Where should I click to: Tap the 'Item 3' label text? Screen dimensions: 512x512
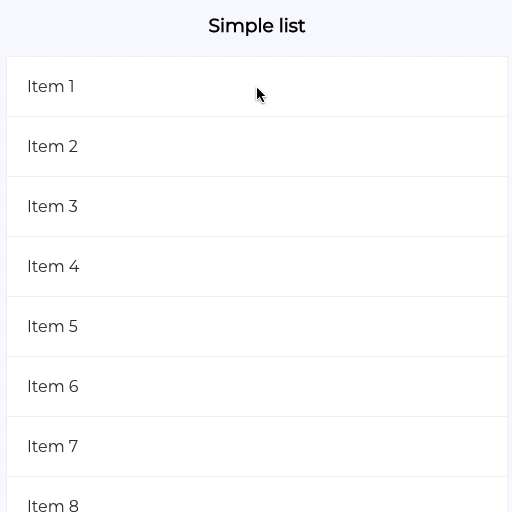point(53,207)
